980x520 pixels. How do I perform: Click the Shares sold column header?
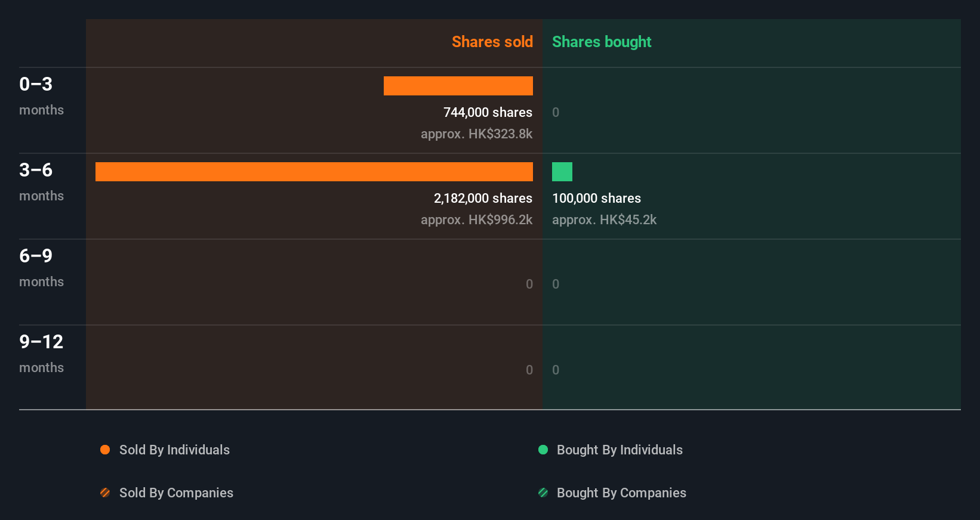pos(492,42)
